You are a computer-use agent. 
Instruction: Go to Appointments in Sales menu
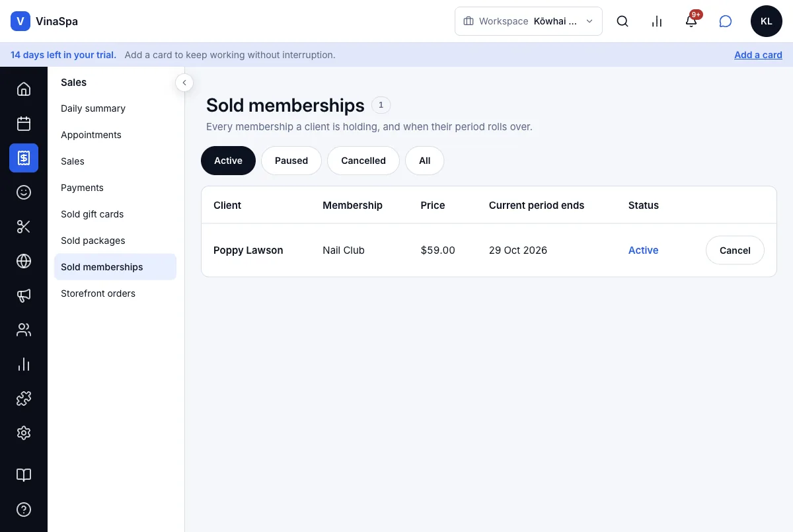coord(115,135)
